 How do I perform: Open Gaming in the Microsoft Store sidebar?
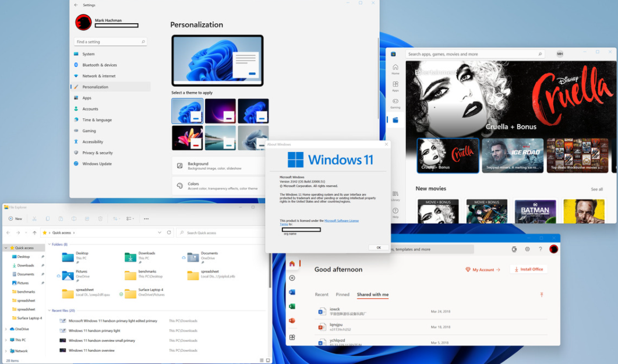coord(395,103)
